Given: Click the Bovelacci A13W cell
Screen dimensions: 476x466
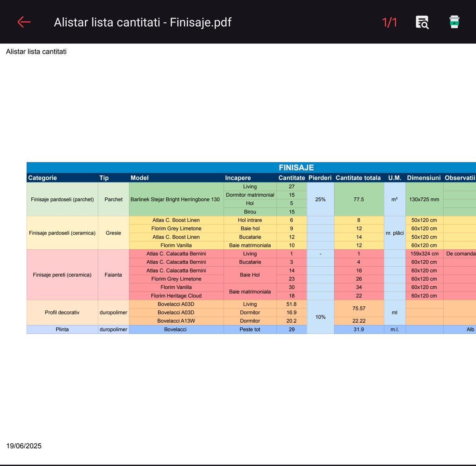Looking at the screenshot, I should (x=176, y=321).
